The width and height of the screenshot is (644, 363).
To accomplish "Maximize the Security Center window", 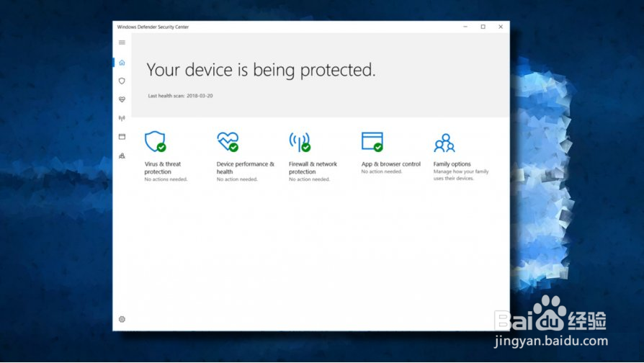I will (x=483, y=27).
